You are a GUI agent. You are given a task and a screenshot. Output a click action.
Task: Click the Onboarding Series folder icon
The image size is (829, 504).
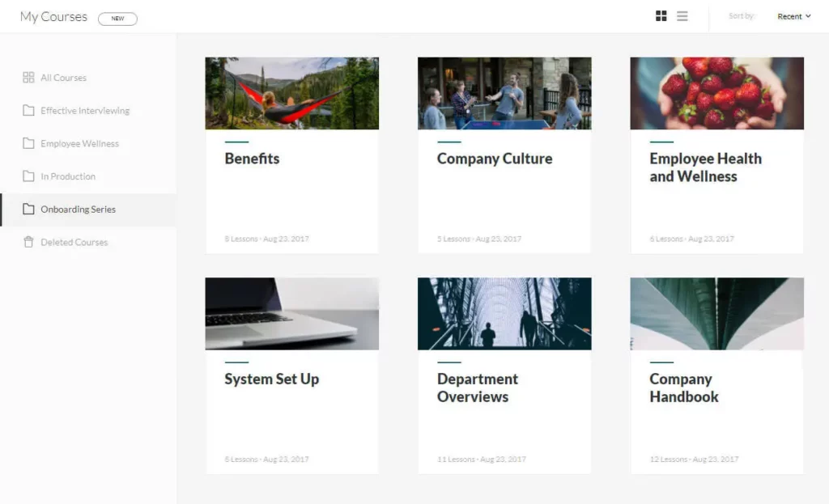[x=28, y=210]
